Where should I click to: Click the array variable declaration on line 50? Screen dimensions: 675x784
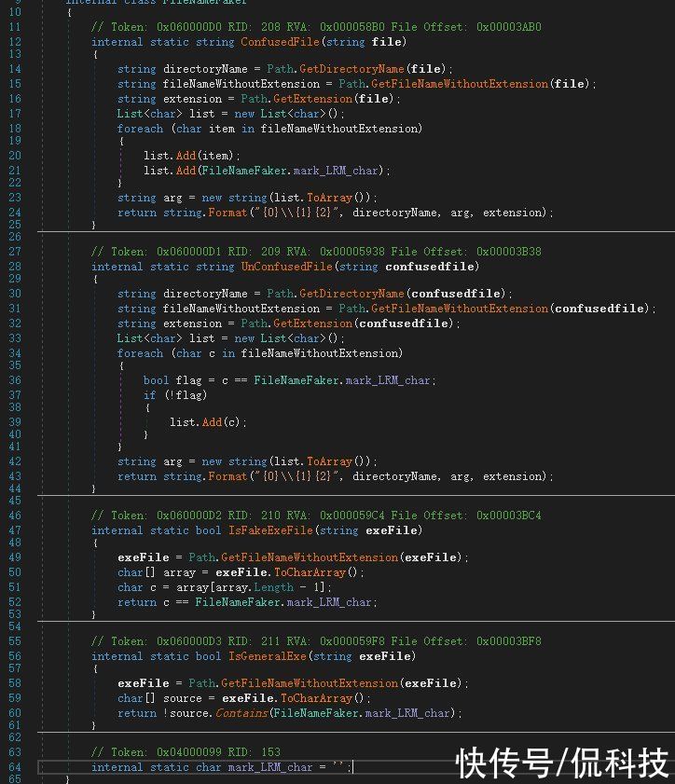[x=180, y=572]
